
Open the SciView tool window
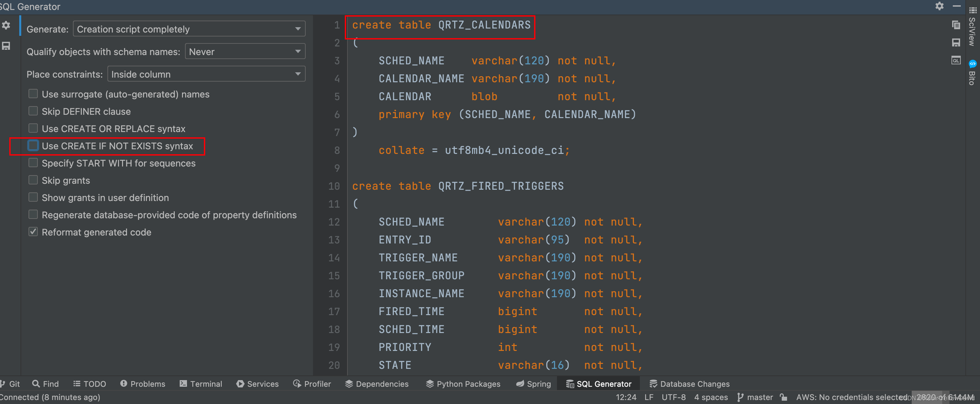972,27
